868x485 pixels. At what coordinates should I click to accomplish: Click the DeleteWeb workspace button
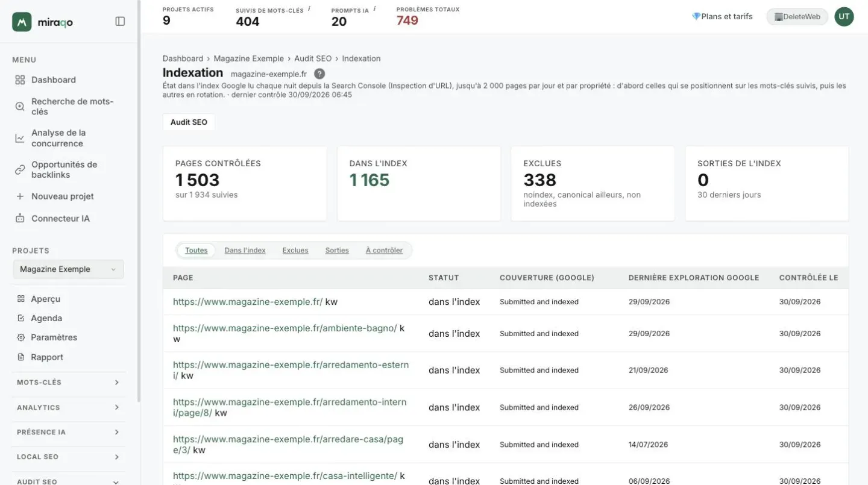pos(797,17)
